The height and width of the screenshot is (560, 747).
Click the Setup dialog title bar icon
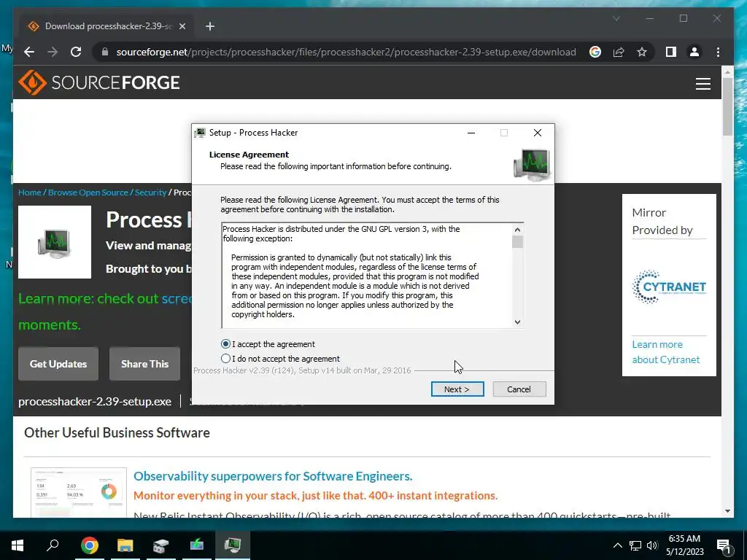point(200,133)
